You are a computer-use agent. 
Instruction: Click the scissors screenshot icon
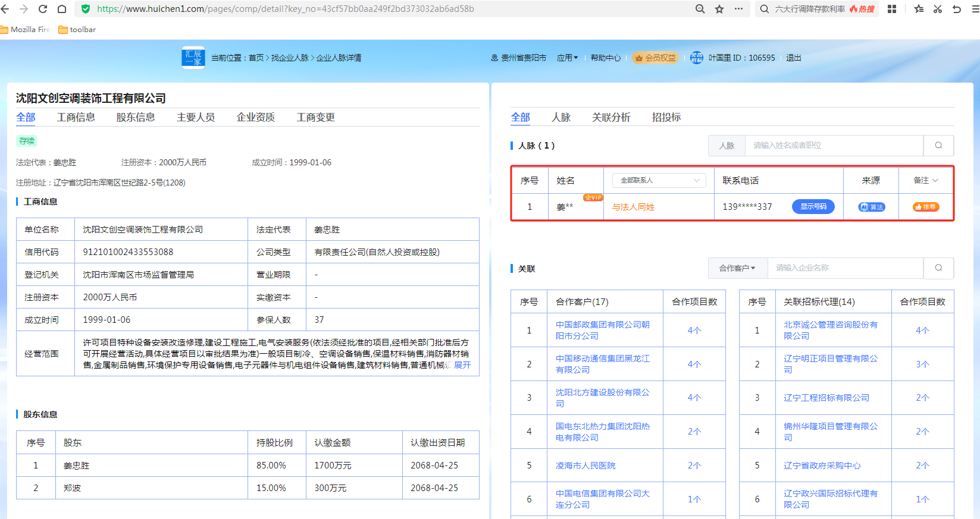tap(938, 9)
